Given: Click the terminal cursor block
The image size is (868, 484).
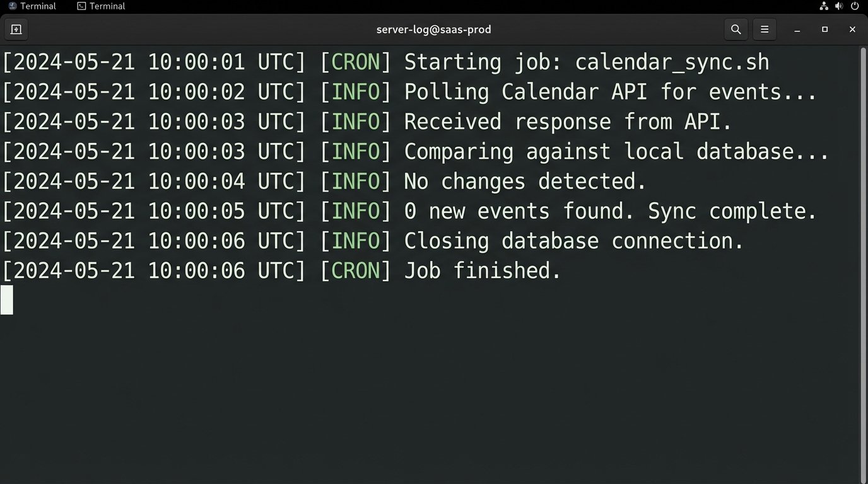Looking at the screenshot, I should (7, 299).
